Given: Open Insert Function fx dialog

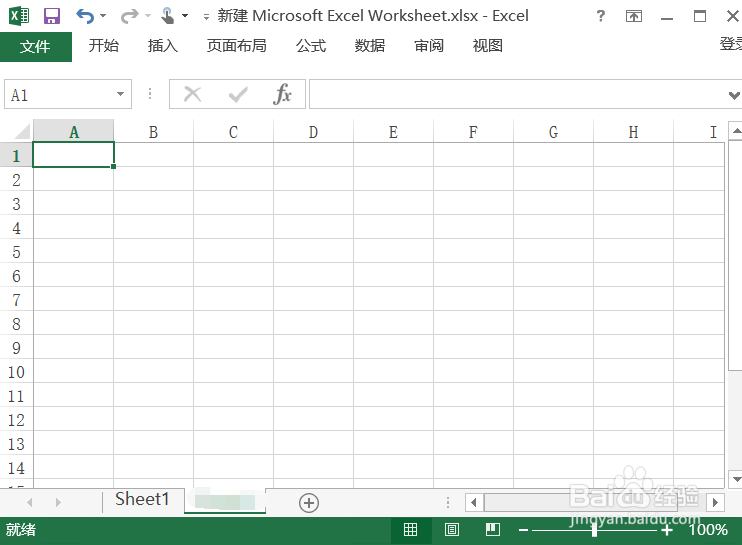Looking at the screenshot, I should point(282,94).
